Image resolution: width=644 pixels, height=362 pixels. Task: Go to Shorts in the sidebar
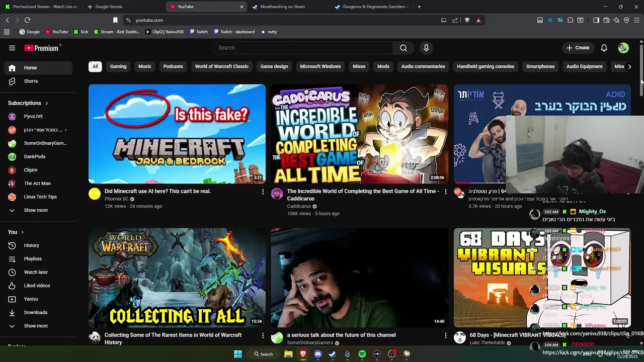[39, 81]
